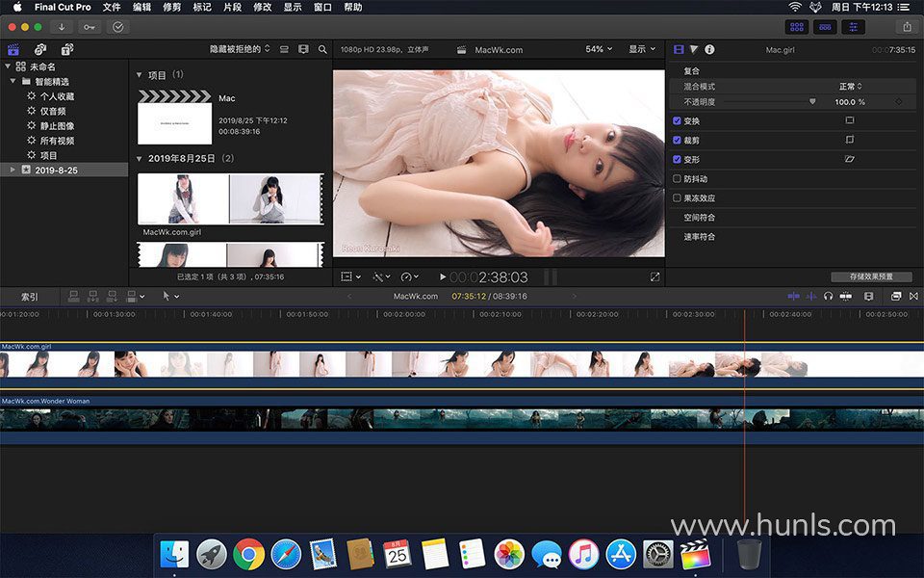The image size is (924, 578).
Task: Toggle audio skimming icon
Action: (811, 296)
